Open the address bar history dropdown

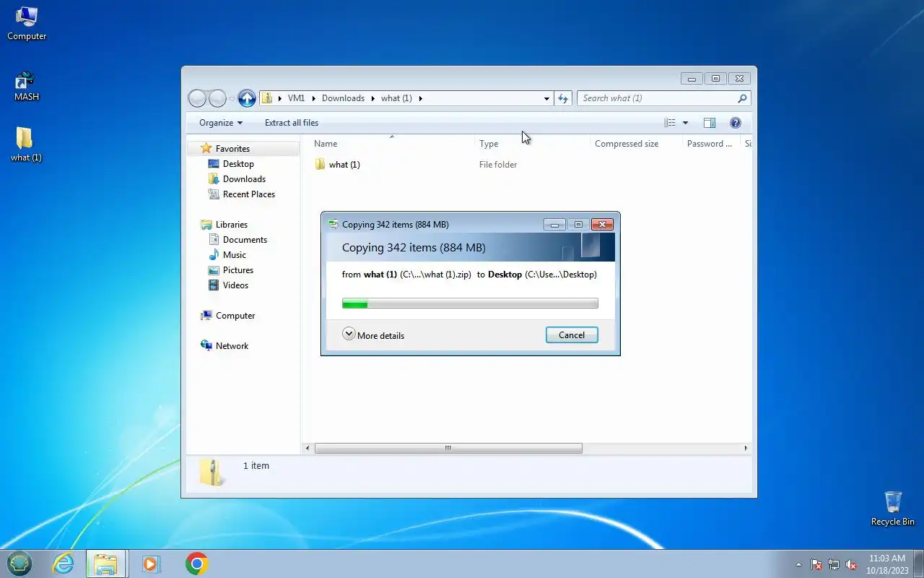click(546, 98)
